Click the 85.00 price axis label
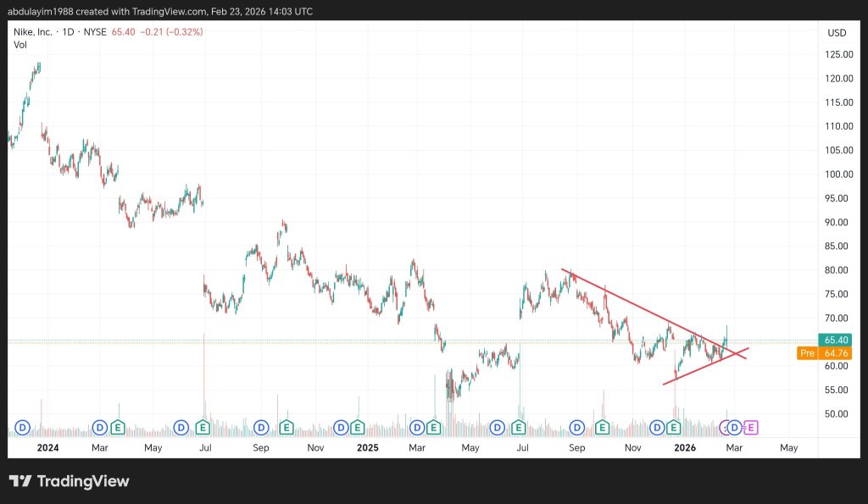Viewport: 868px width, 504px height. pyautogui.click(x=837, y=246)
